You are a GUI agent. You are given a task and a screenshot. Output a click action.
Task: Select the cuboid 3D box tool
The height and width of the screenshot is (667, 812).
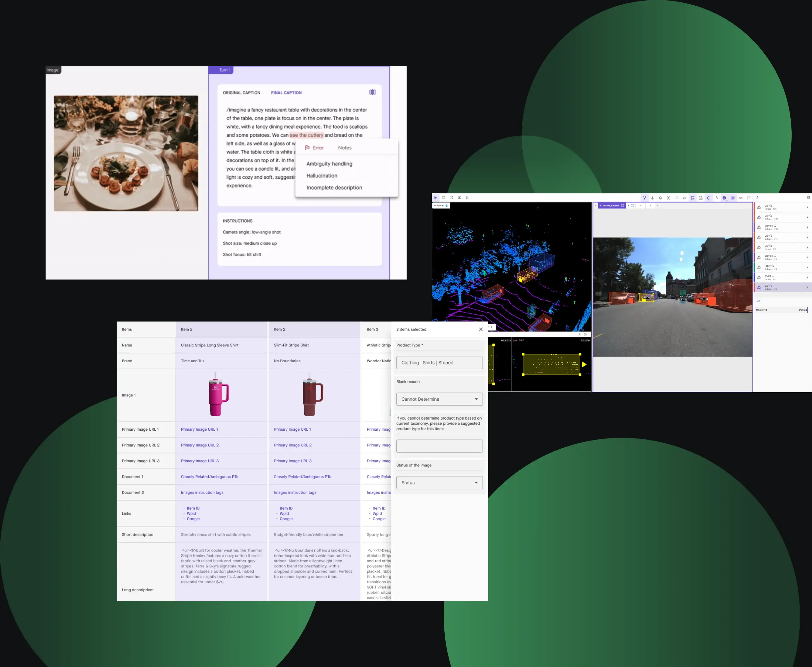[459, 198]
